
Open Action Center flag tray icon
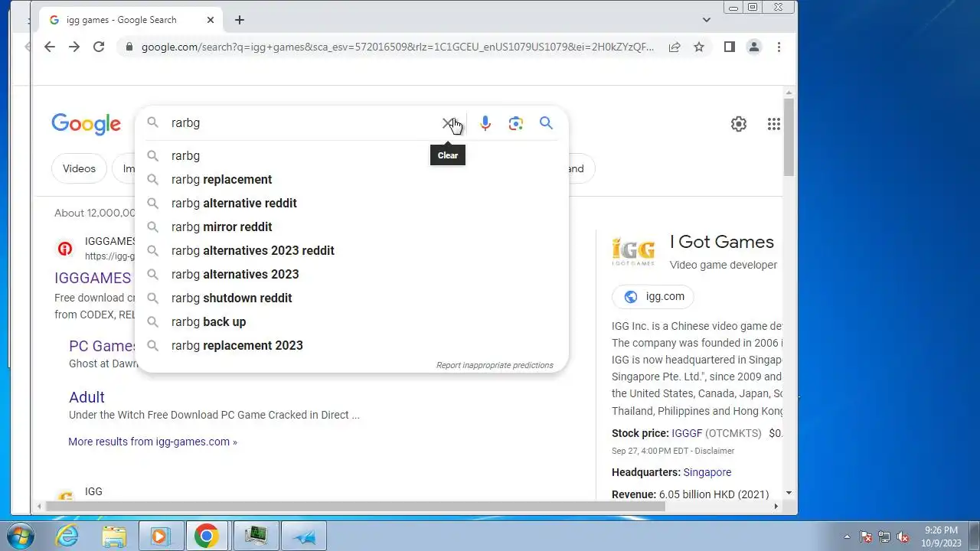(866, 536)
